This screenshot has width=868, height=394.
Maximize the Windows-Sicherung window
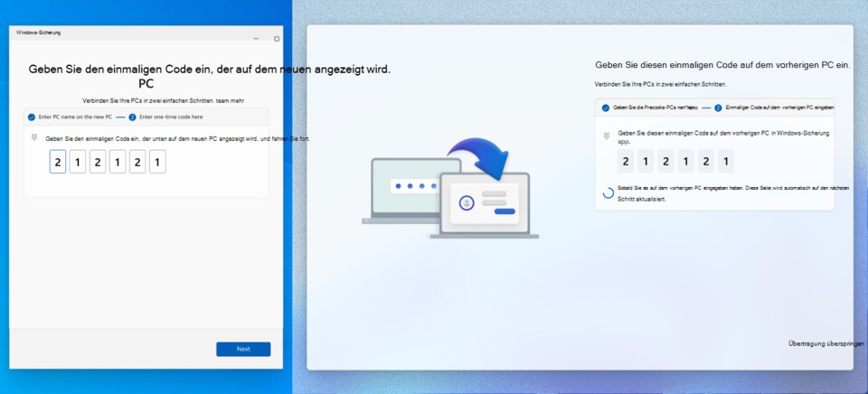tap(277, 39)
